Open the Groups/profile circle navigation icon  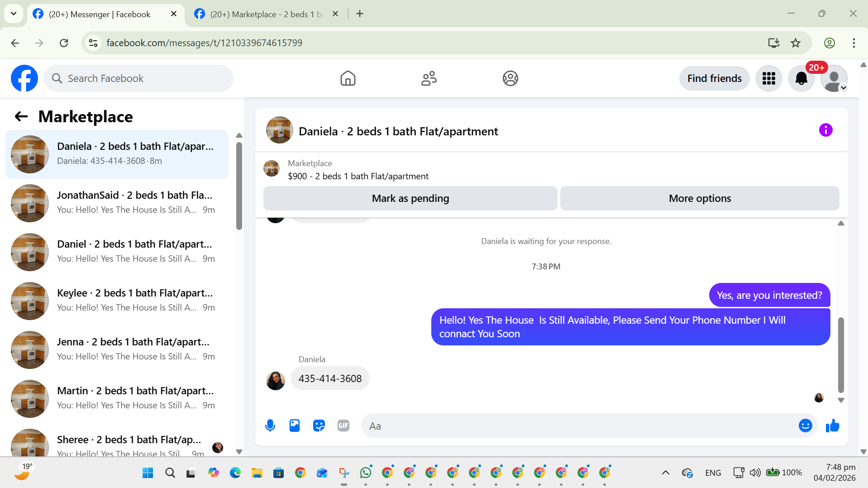510,78
